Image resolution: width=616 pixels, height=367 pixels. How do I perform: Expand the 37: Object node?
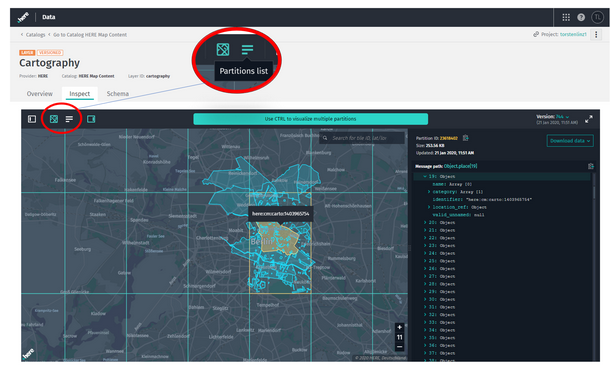[425, 353]
